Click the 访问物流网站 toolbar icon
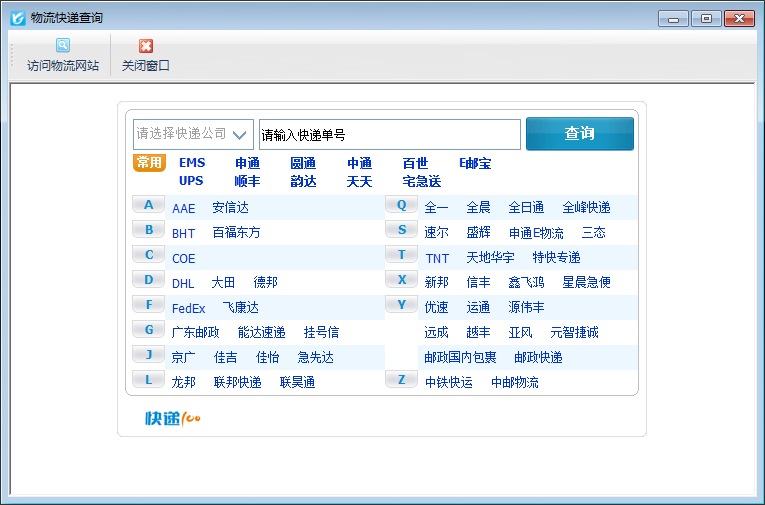765x505 pixels. [63, 46]
